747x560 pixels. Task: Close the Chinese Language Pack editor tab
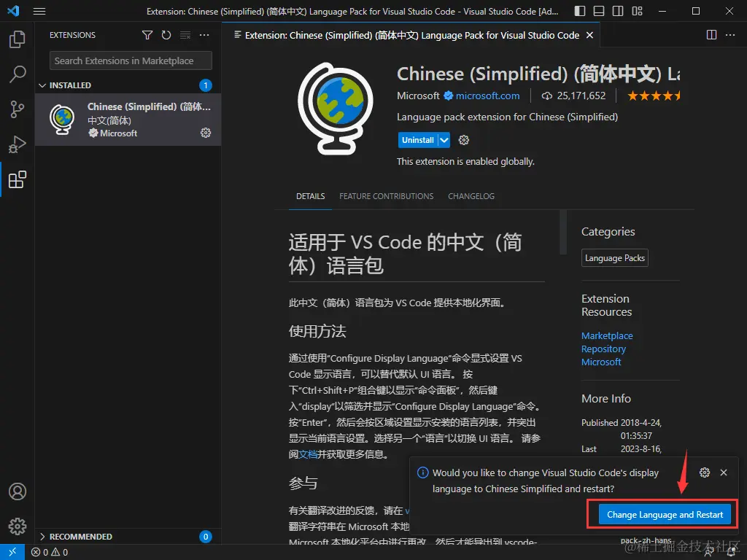pyautogui.click(x=589, y=35)
